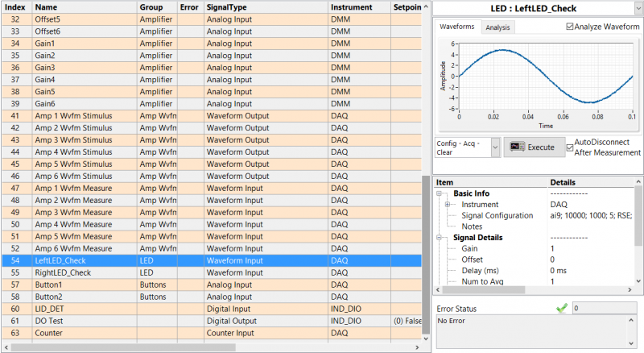Click the details panel horizontal scrollbar thumb
Screen dimensions: 644x353
(484, 290)
